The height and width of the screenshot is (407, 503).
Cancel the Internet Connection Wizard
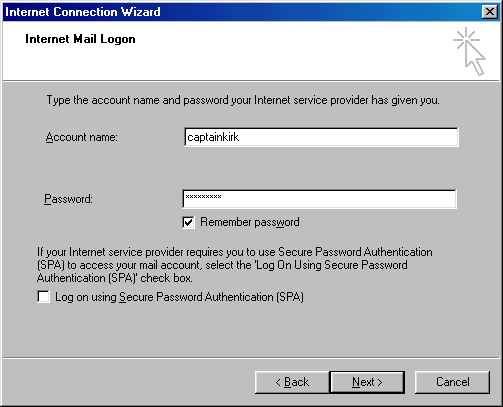tap(453, 382)
